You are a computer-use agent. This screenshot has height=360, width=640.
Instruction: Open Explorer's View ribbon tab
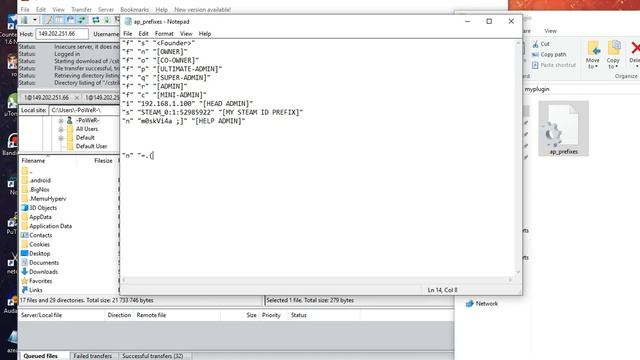(x=550, y=31)
